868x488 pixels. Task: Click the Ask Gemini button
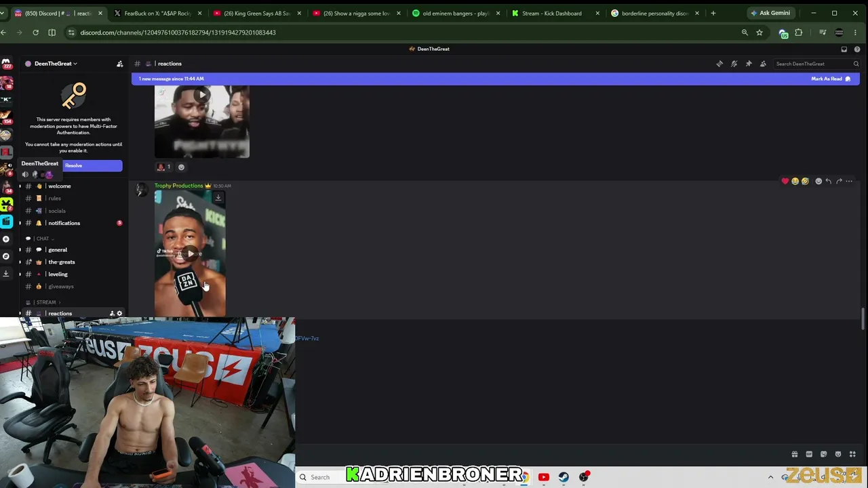(x=770, y=13)
